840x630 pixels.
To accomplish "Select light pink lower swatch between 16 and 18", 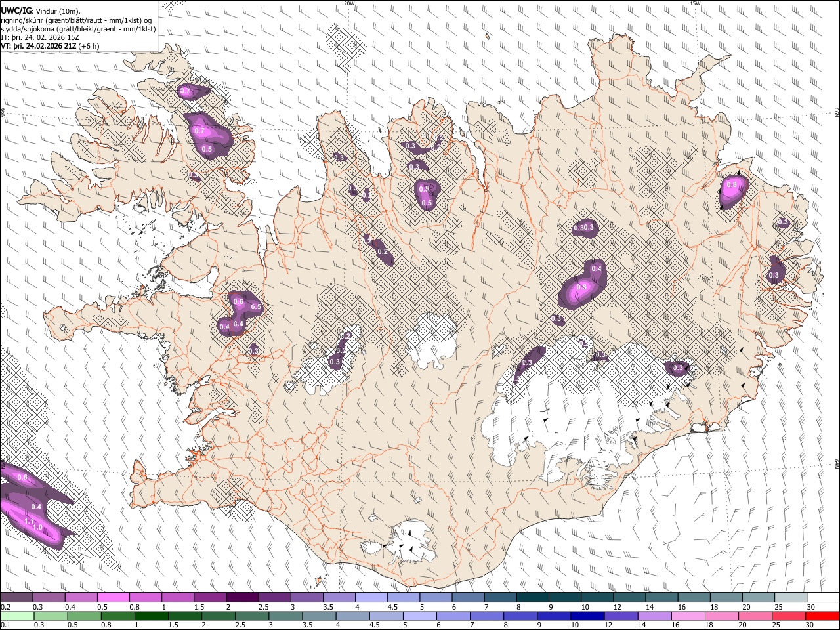I will tap(688, 616).
